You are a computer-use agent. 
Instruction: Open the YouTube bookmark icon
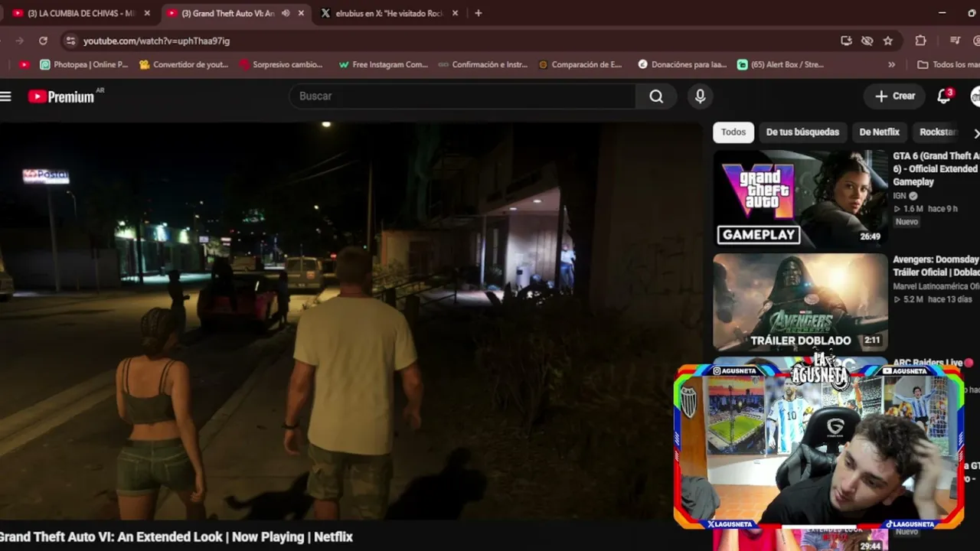[x=24, y=65]
